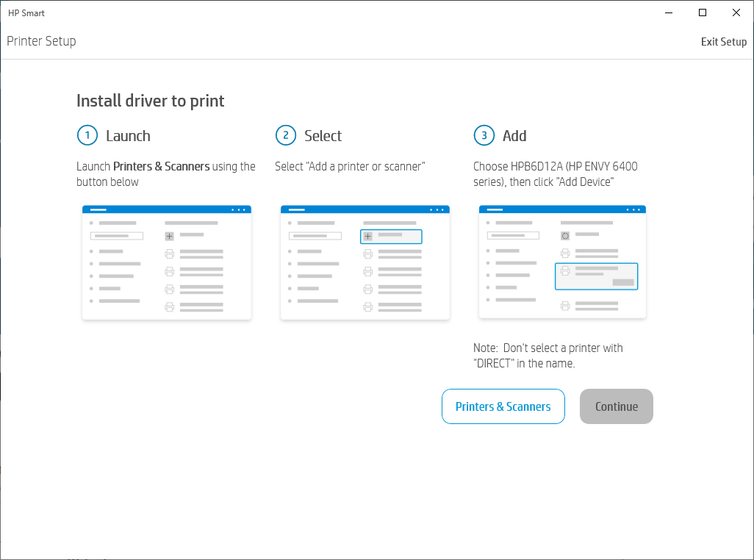
Task: Click the "HP Smart" window title
Action: 26,13
